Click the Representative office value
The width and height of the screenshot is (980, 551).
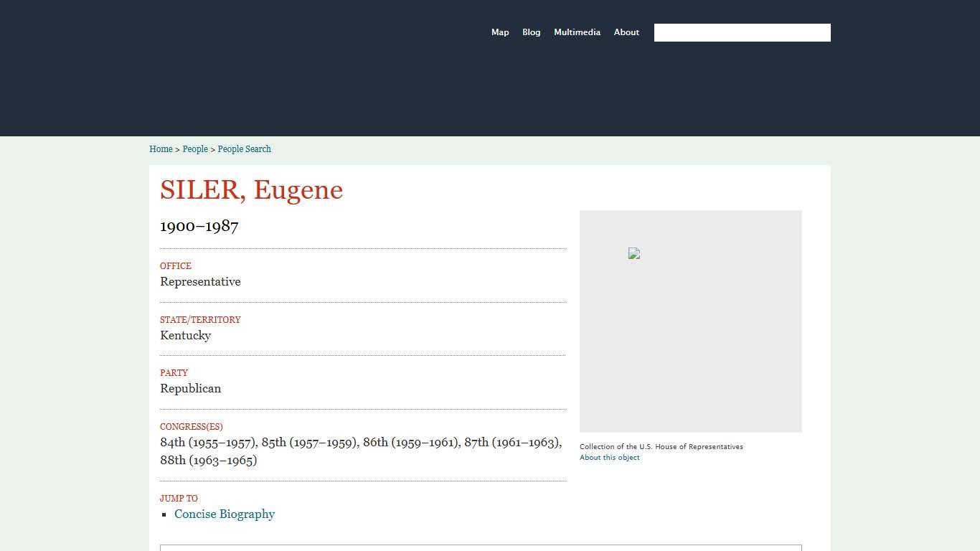point(200,282)
